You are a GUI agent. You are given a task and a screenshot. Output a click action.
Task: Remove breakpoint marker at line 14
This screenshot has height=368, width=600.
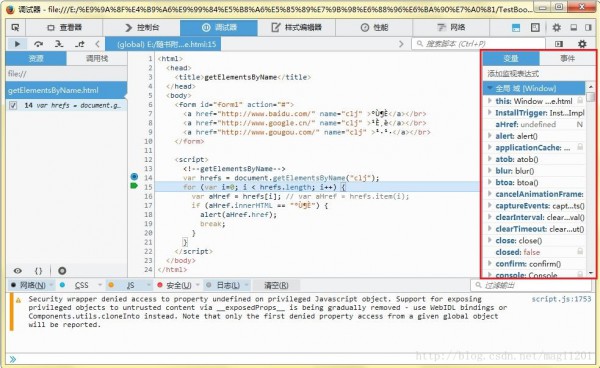(134, 176)
